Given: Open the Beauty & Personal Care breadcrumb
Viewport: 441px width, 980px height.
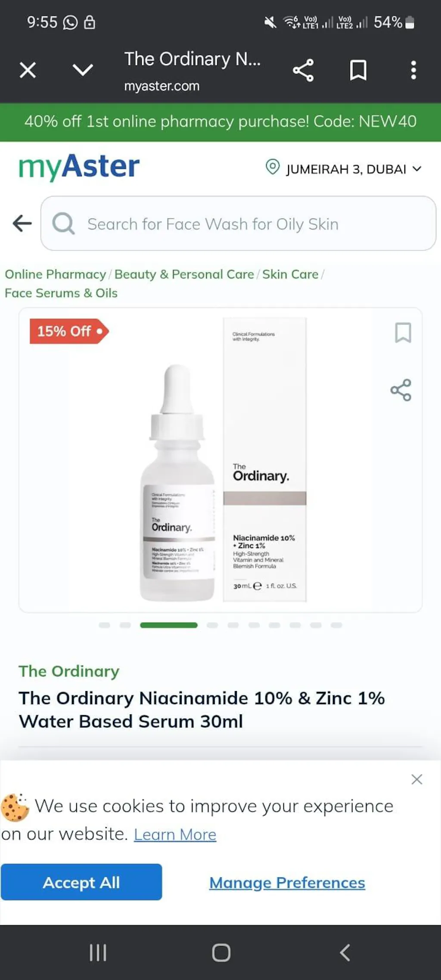Looking at the screenshot, I should pyautogui.click(x=184, y=274).
